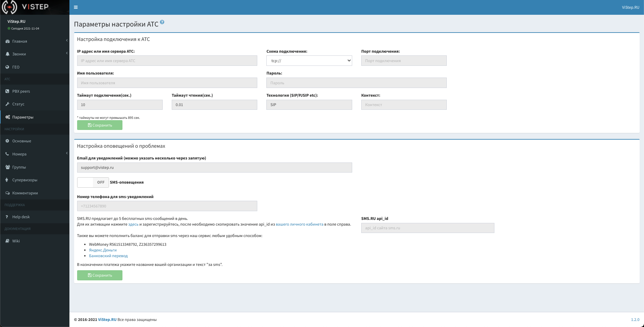Viewport: 644px width, 327px height.
Task: Toggle the SMS-оповещения switch on
Action: [93, 182]
